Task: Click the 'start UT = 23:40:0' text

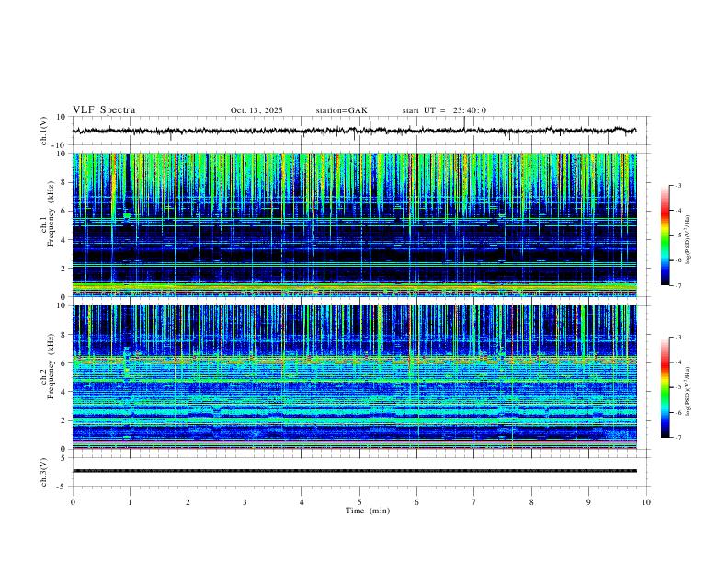Action: 444,110
